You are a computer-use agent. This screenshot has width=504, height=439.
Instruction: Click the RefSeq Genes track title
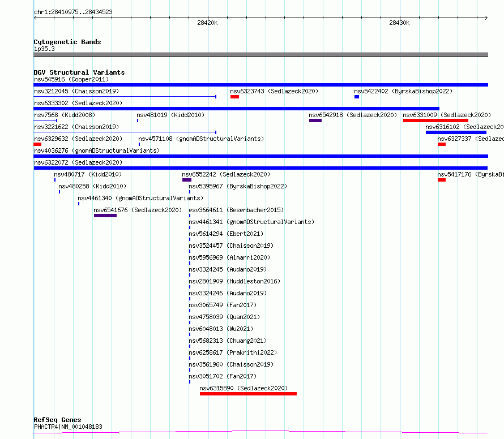57,420
